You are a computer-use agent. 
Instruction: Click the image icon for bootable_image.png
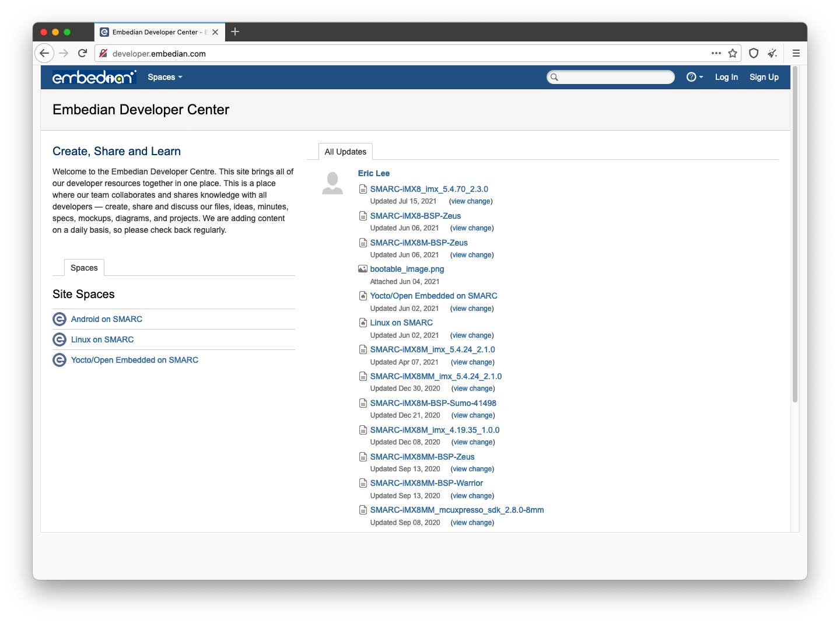pyautogui.click(x=363, y=269)
